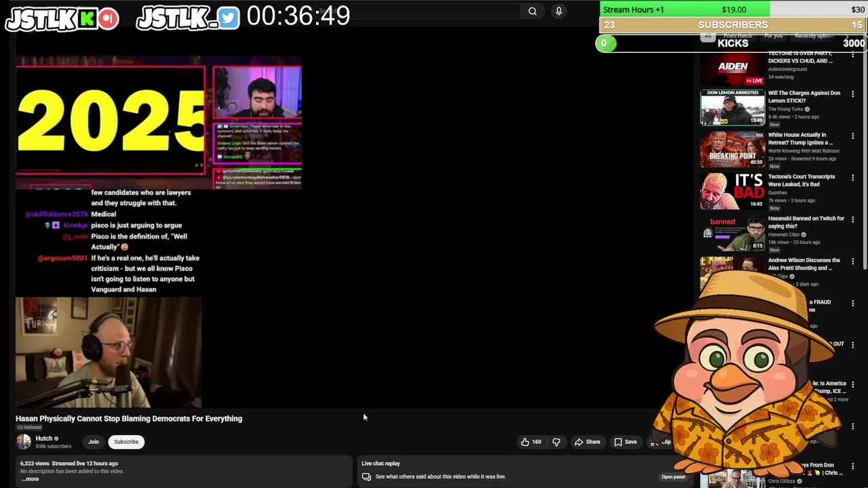Click 'The Young Turks' channel name
The image size is (868, 488).
point(785,109)
